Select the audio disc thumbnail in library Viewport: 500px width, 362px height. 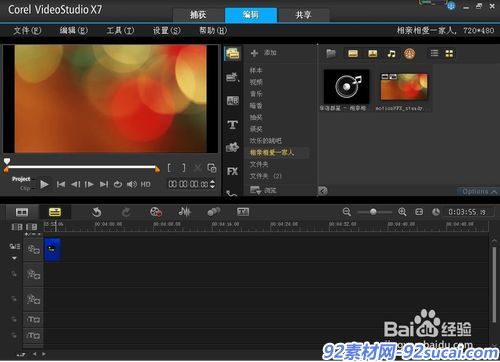point(346,87)
